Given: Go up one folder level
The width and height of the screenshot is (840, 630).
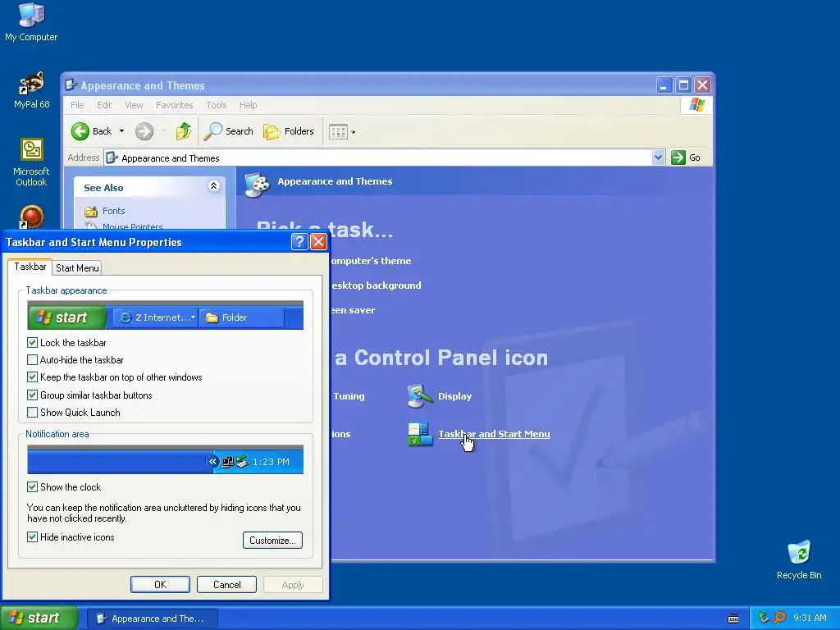Looking at the screenshot, I should click(184, 131).
